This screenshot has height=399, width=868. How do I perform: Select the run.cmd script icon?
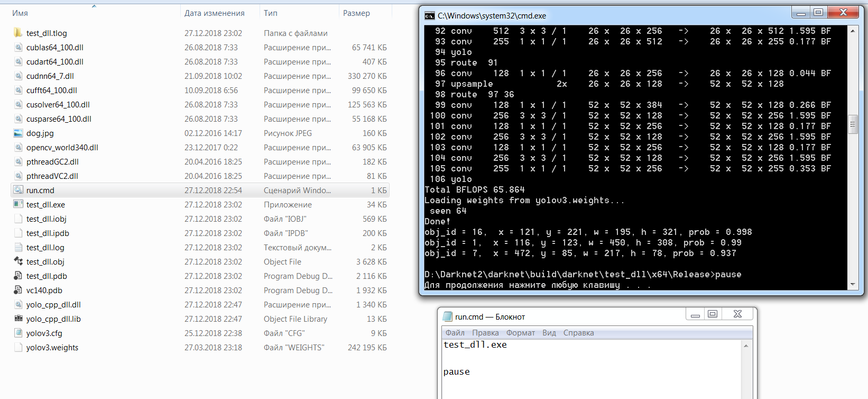click(18, 190)
